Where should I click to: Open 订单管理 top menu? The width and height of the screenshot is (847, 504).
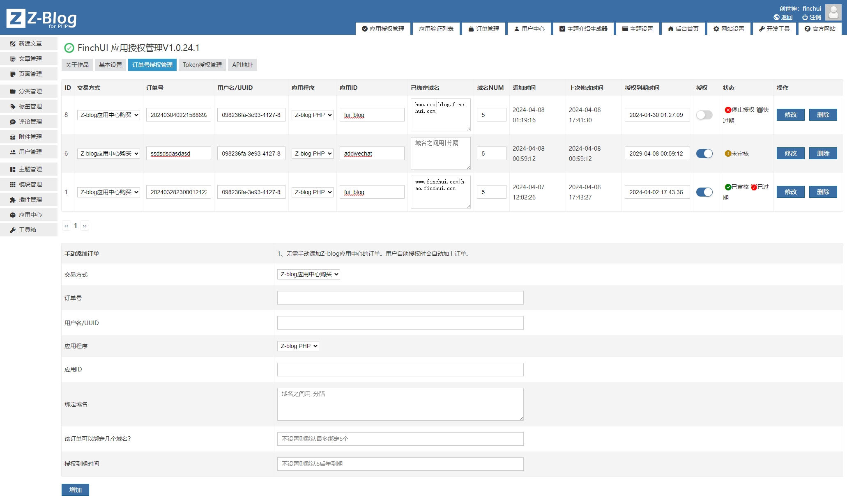click(484, 29)
